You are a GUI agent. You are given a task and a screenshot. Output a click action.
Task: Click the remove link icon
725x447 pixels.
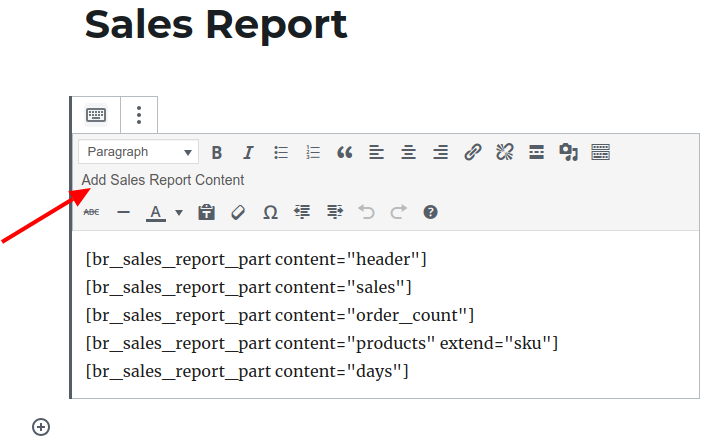pos(505,152)
